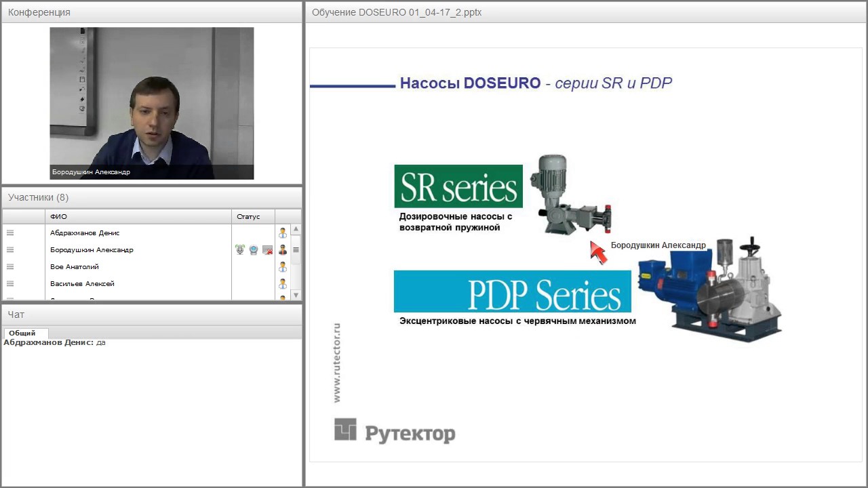Viewport: 868px width, 488px height.
Task: Click the SR series green banner
Action: 458,186
